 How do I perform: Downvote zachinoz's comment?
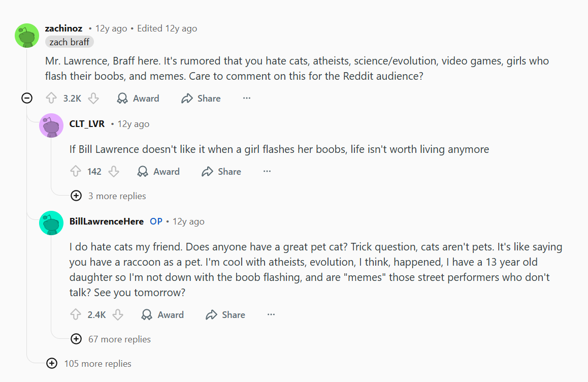93,99
